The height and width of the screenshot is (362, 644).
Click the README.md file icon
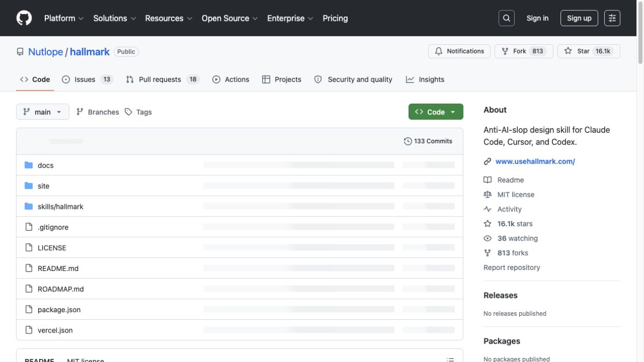click(29, 268)
